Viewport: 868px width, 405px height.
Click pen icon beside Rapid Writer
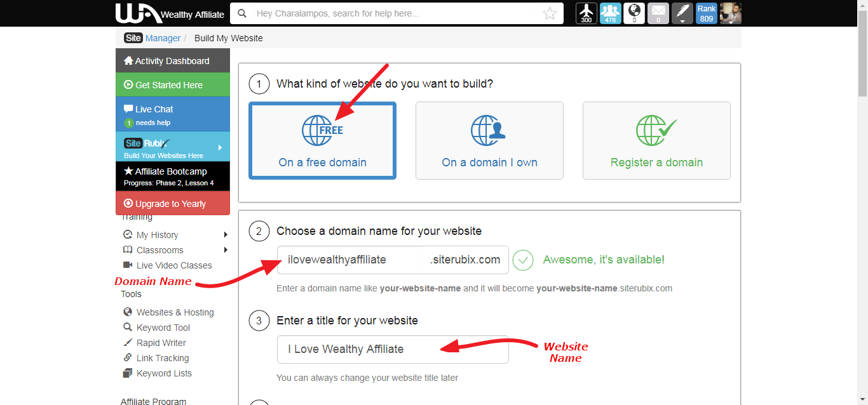128,342
